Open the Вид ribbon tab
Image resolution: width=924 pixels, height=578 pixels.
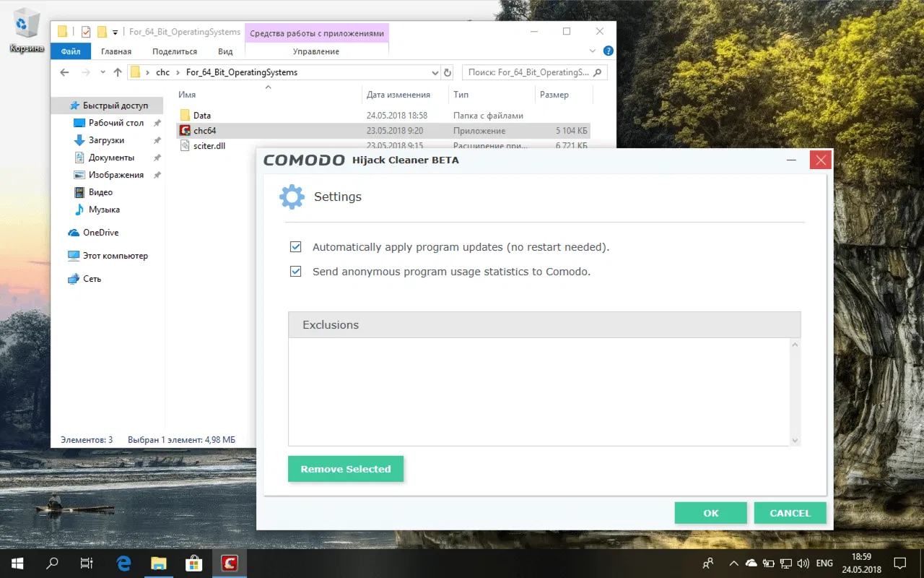pyautogui.click(x=225, y=51)
